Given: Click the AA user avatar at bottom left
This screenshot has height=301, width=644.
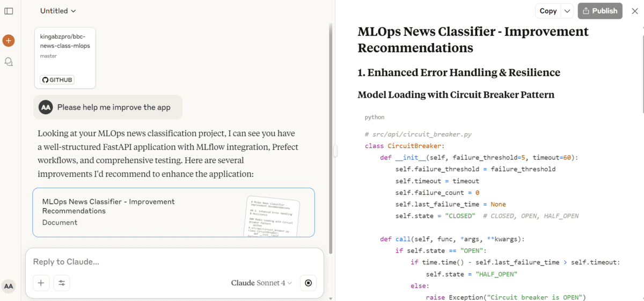Looking at the screenshot, I should click(9, 286).
